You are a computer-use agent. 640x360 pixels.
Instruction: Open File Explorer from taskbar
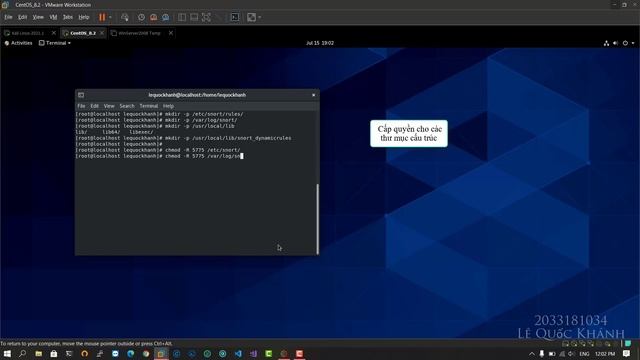38,353
